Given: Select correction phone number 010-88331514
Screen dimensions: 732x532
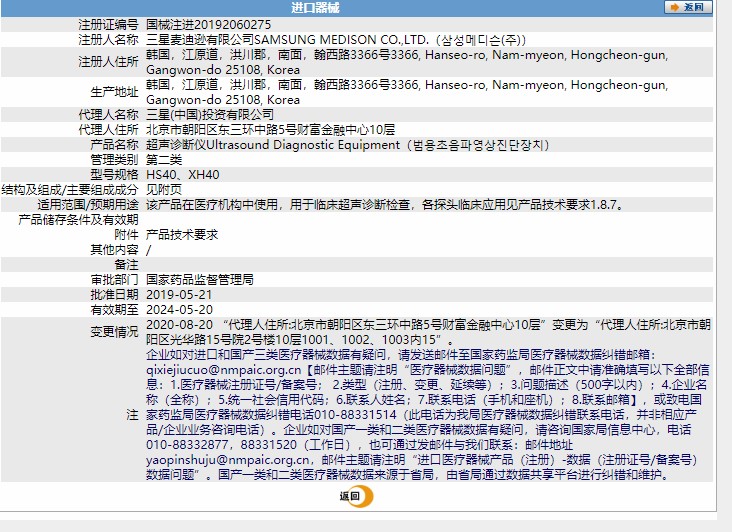Looking at the screenshot, I should coord(355,415).
